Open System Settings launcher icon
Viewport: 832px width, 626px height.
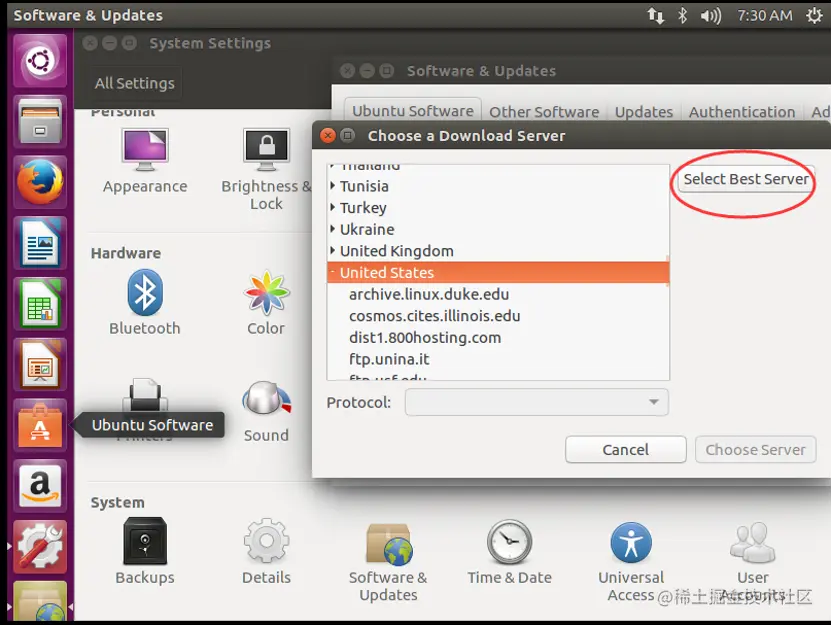pyautogui.click(x=40, y=547)
